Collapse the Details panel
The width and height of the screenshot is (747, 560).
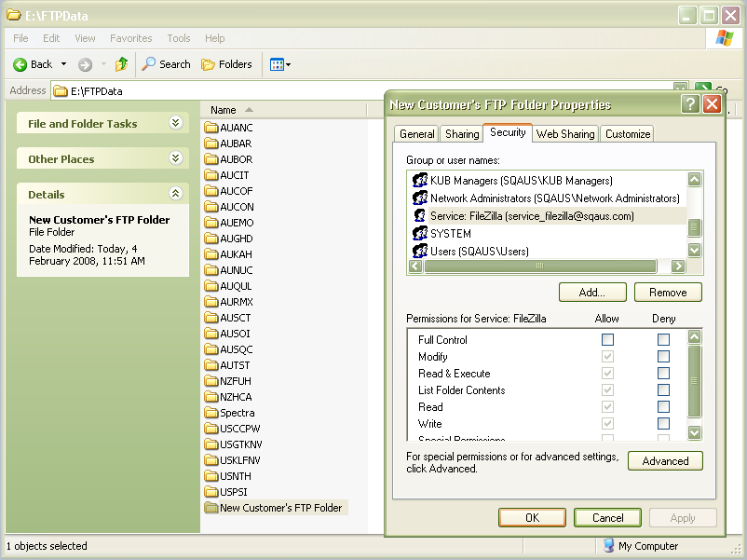point(175,194)
